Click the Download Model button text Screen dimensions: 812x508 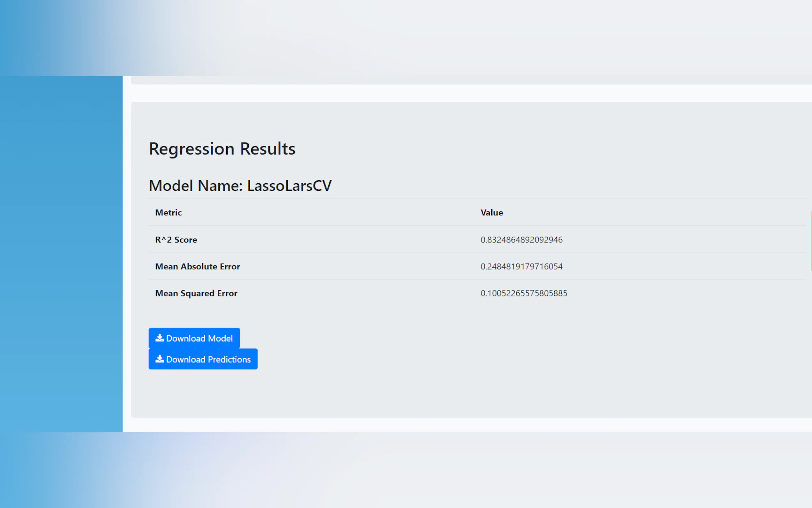coord(199,338)
